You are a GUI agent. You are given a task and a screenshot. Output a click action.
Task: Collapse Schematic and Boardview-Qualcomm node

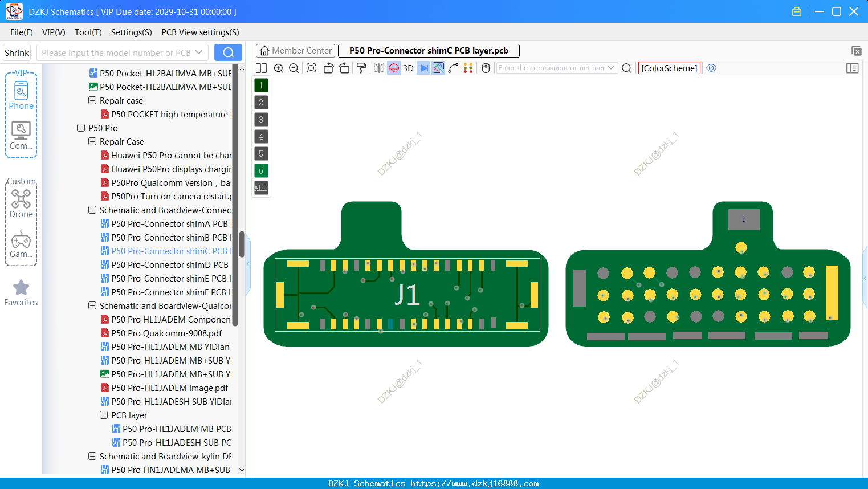(x=92, y=305)
